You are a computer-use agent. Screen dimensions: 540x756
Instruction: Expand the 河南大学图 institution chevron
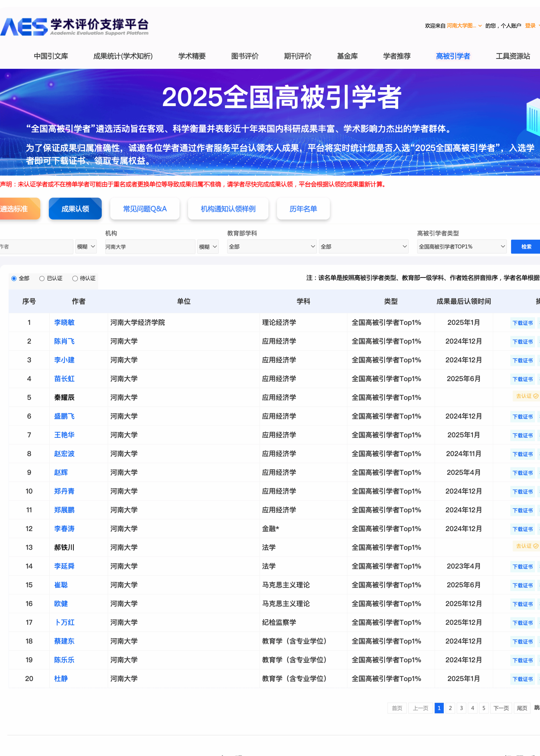(x=480, y=26)
